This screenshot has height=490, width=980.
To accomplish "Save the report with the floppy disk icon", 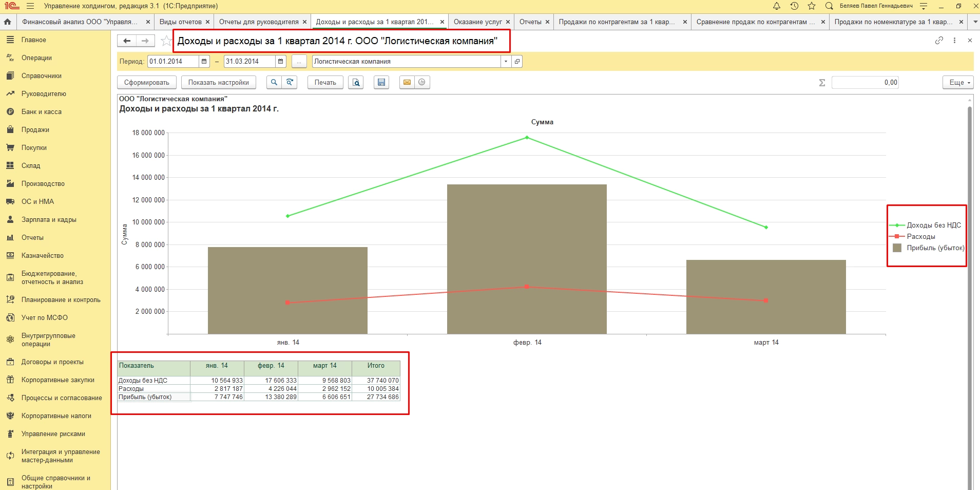I will point(381,82).
